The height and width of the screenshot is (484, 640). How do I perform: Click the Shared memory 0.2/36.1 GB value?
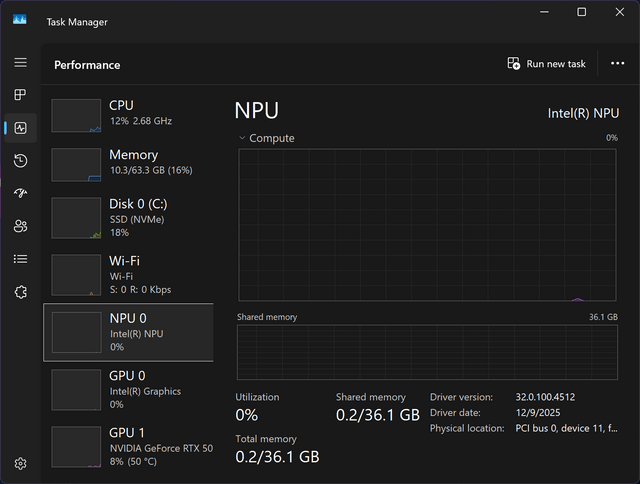click(378, 415)
